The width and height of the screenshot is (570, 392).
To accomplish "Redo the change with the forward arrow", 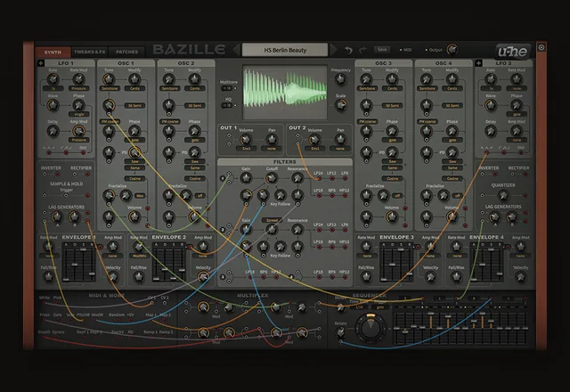I will tap(362, 50).
